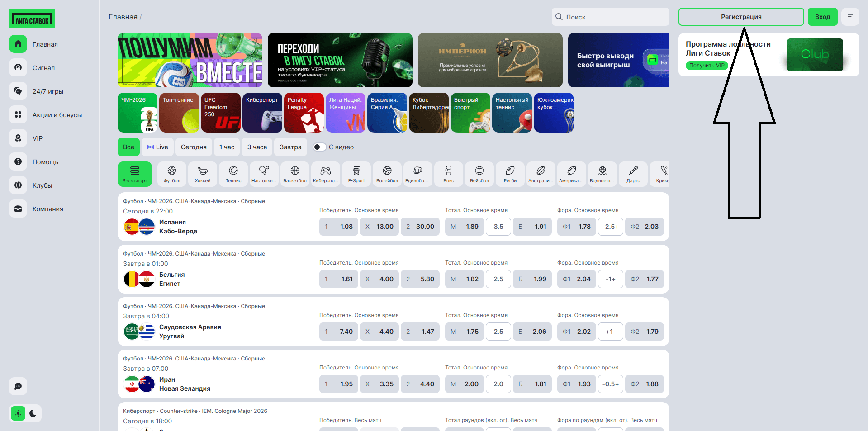Open the support chat bubble icon
868x431 pixels.
[18, 386]
